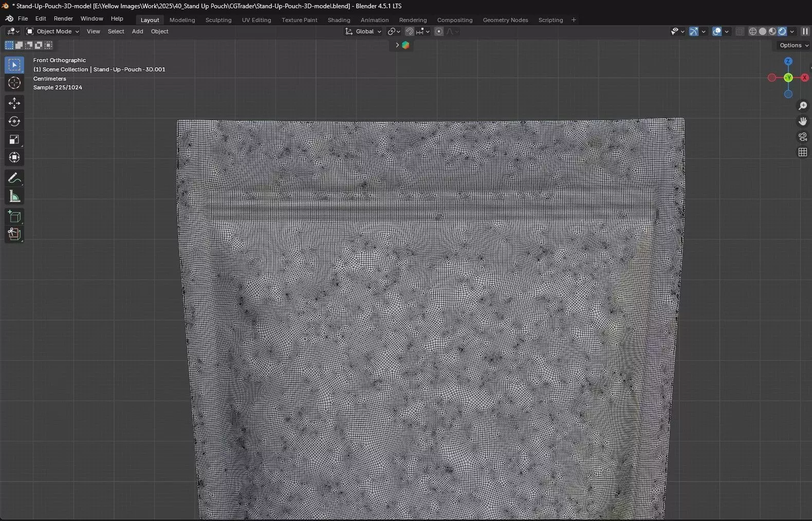Click the pause render preview icon
Viewport: 812px width, 521px height.
pos(805,31)
